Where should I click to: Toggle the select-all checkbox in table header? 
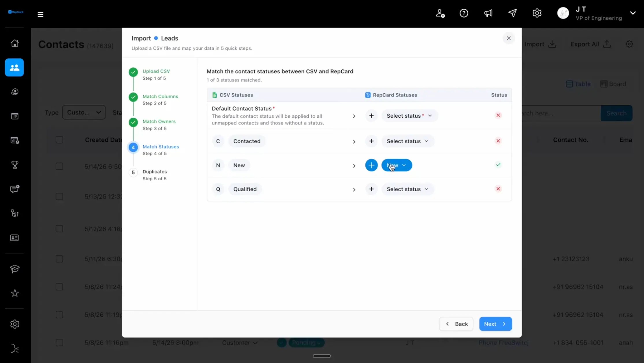59,140
